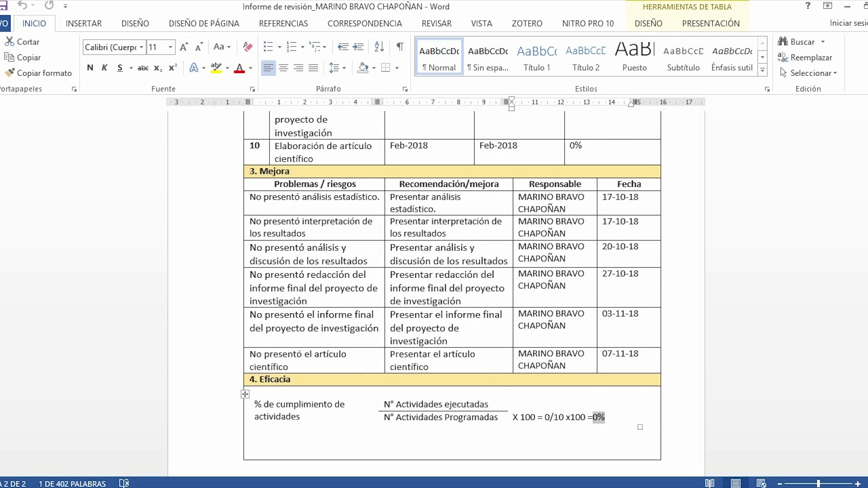Center-align the paragraph text
The image size is (868, 488).
click(283, 68)
